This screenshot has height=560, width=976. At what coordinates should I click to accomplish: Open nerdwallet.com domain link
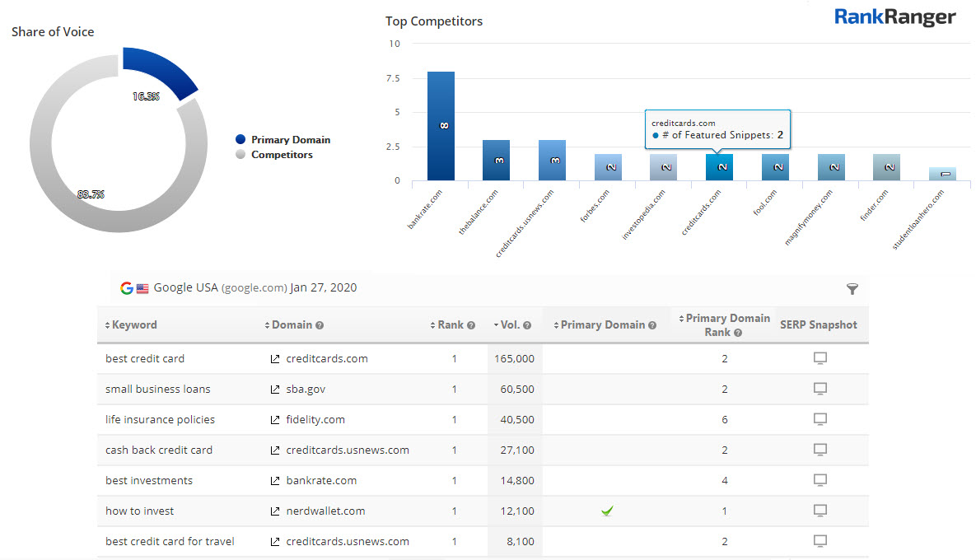[x=325, y=511]
